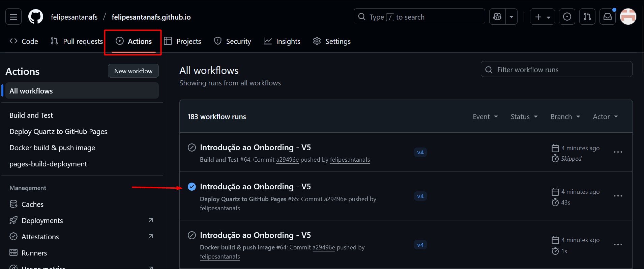This screenshot has height=269, width=644.
Task: Open the Status filter dropdown
Action: tap(524, 117)
